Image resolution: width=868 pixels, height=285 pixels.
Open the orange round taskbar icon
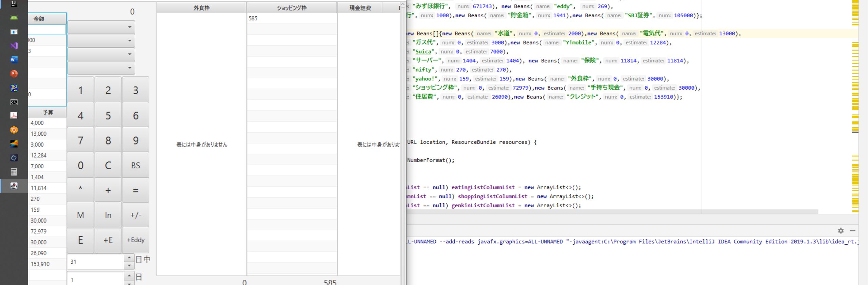[x=14, y=130]
